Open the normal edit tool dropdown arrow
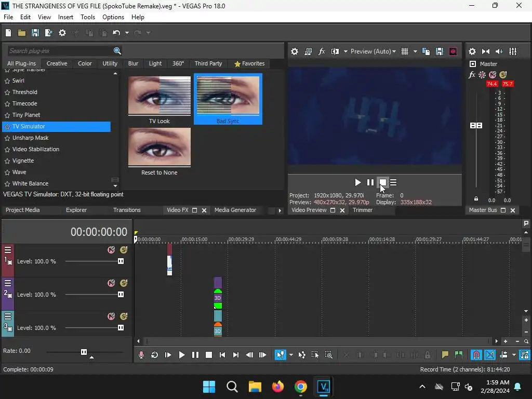The image size is (532, 399). (291, 355)
